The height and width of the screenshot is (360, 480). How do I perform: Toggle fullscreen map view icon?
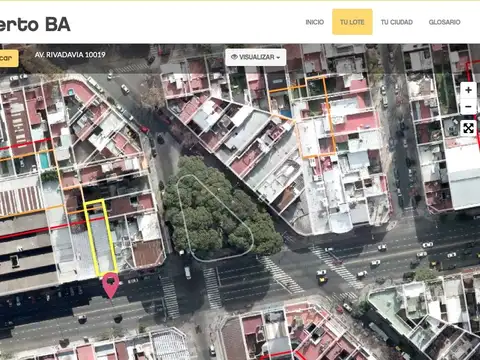pos(468,128)
